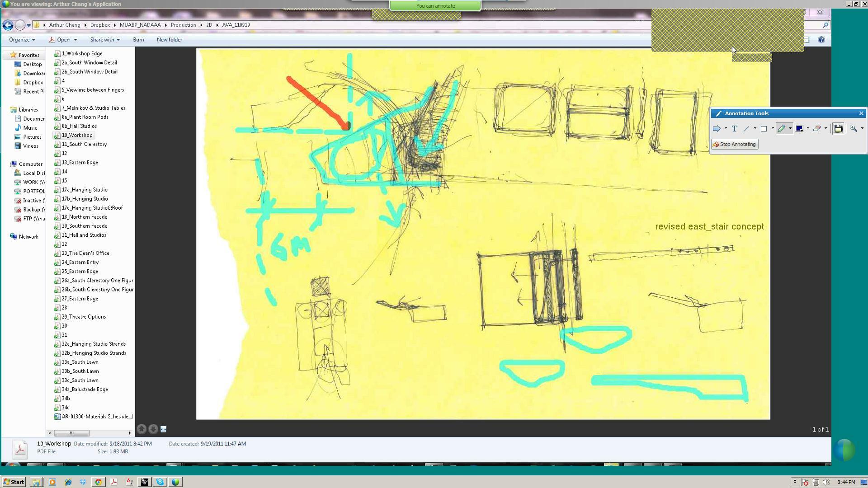Image resolution: width=868 pixels, height=488 pixels.
Task: Launch Internet Explorer from taskbar
Action: [x=68, y=482]
